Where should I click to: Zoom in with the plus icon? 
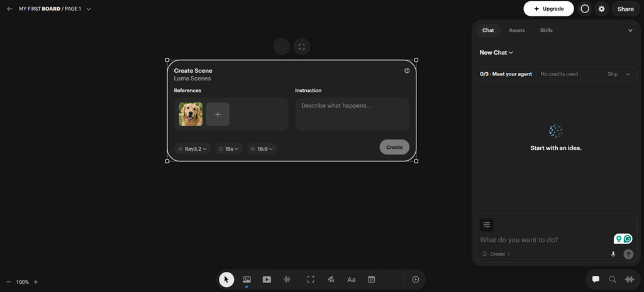pos(36,282)
